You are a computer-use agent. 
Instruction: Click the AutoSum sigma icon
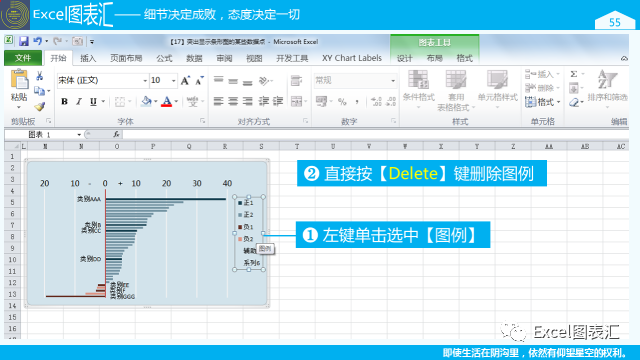tap(574, 74)
